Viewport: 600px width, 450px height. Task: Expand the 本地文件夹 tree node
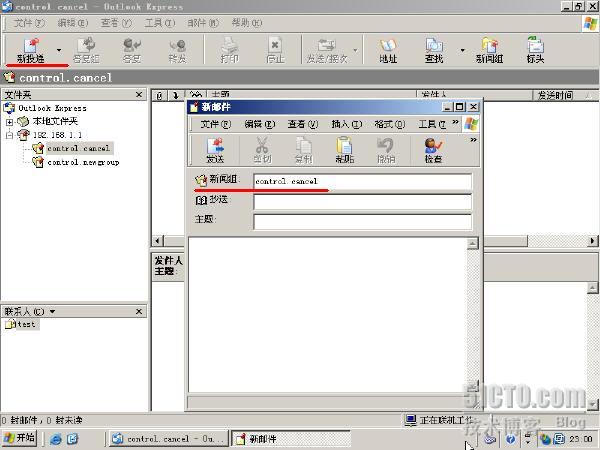pos(9,122)
